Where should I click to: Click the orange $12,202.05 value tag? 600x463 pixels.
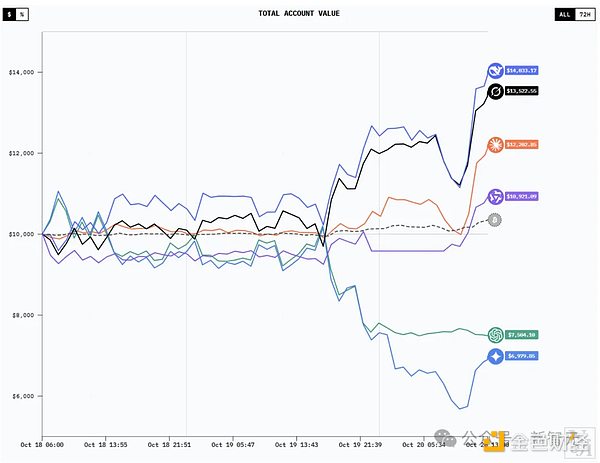click(522, 145)
